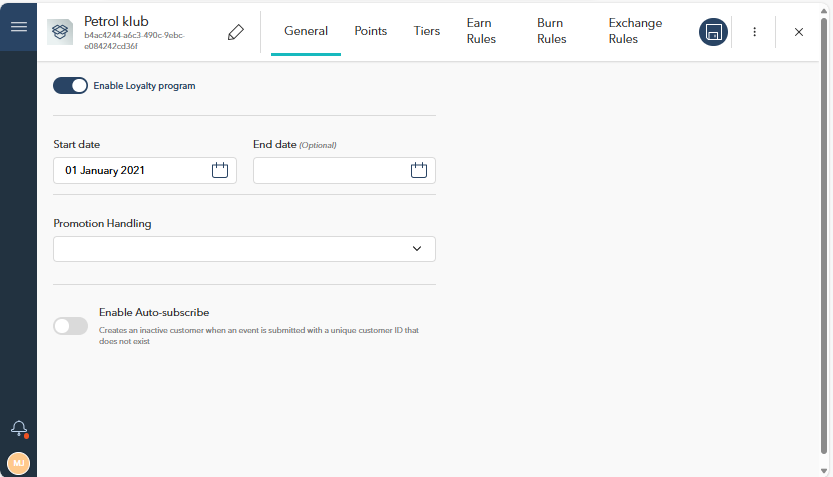View notifications via the bell icon
The height and width of the screenshot is (477, 833).
click(19, 428)
